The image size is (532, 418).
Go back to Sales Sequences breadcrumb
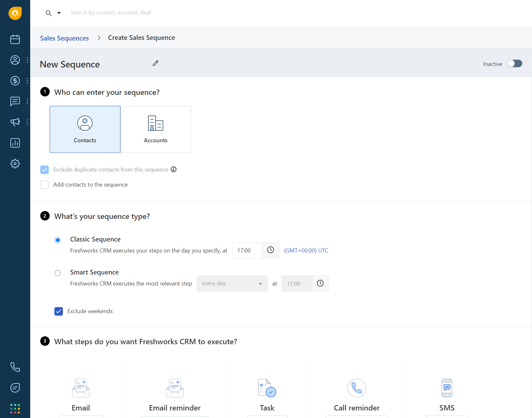(x=64, y=38)
